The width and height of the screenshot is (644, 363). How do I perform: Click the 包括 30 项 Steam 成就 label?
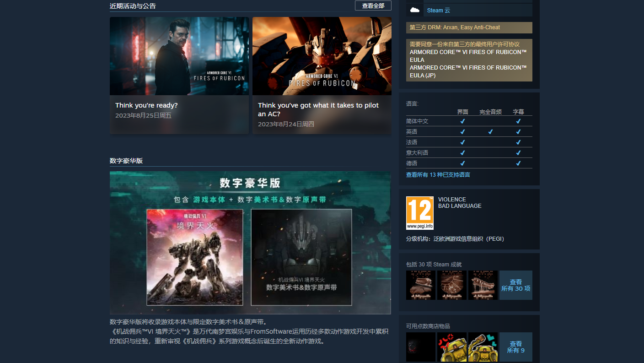(x=434, y=265)
